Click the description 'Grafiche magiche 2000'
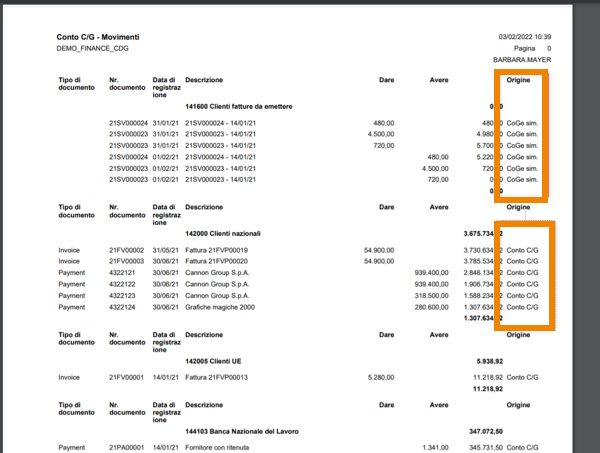 coord(220,307)
